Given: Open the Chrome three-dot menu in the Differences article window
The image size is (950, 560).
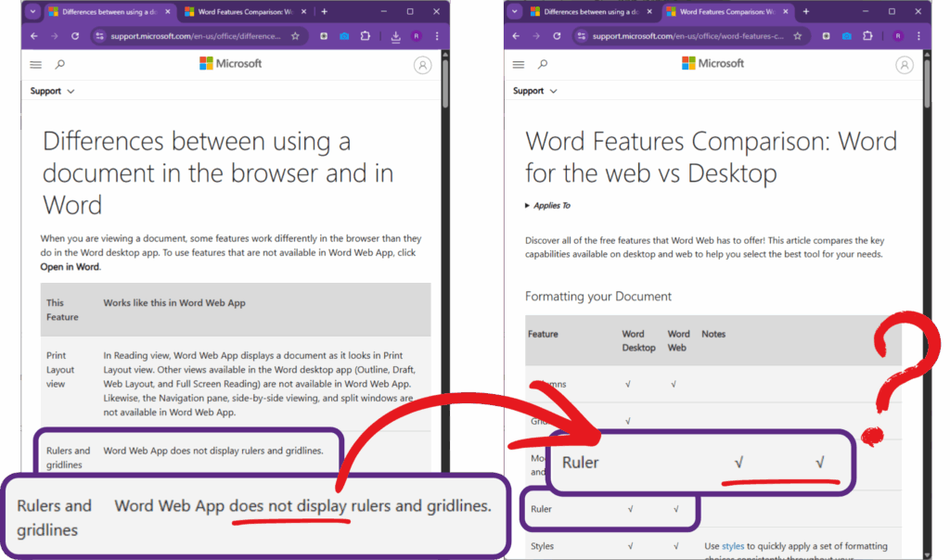Looking at the screenshot, I should [x=435, y=36].
